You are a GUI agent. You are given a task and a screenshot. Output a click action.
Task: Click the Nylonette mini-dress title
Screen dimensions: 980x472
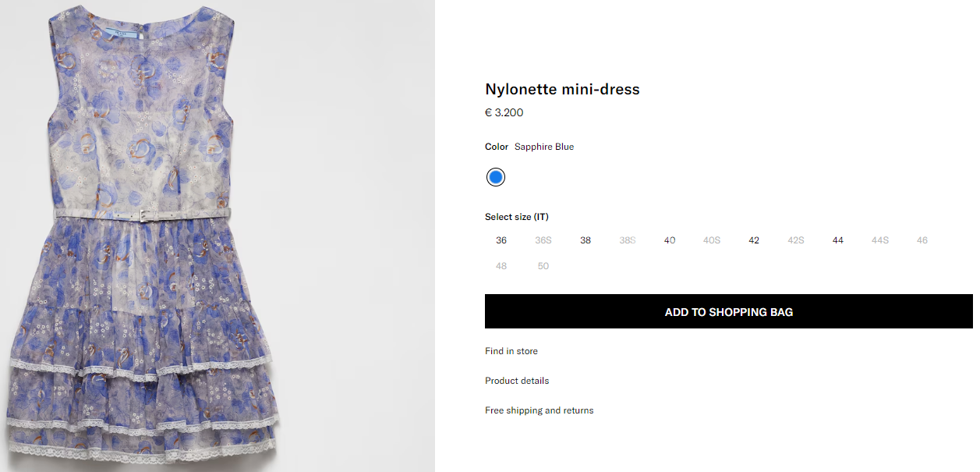coord(562,90)
